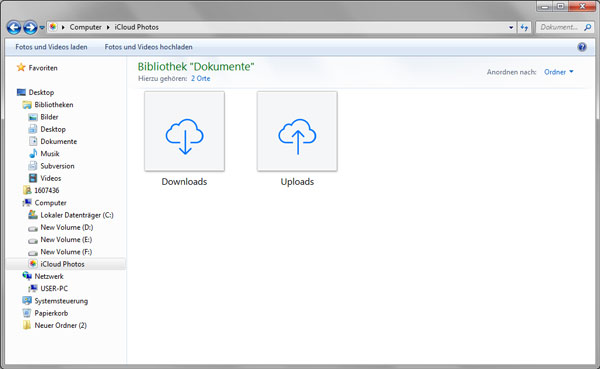The image size is (600, 369).
Task: Select the Downloads label
Action: (184, 182)
